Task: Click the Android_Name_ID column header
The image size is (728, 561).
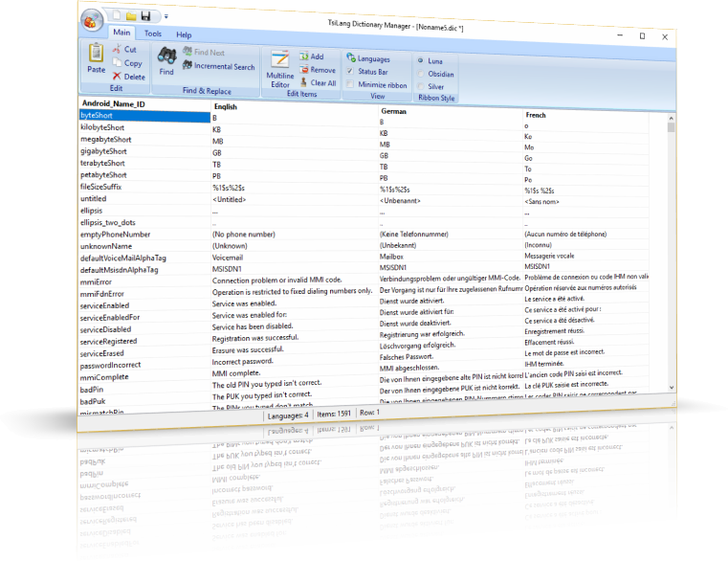Action: (x=144, y=103)
